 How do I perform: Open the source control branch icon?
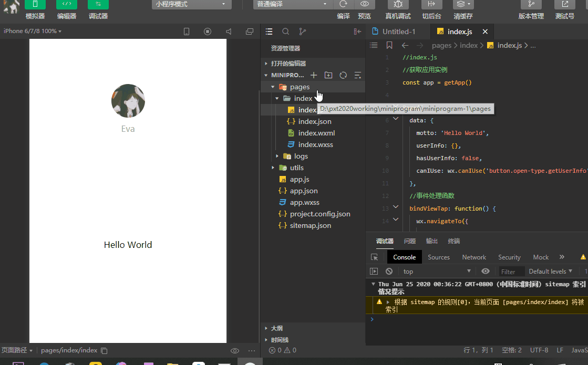[302, 32]
